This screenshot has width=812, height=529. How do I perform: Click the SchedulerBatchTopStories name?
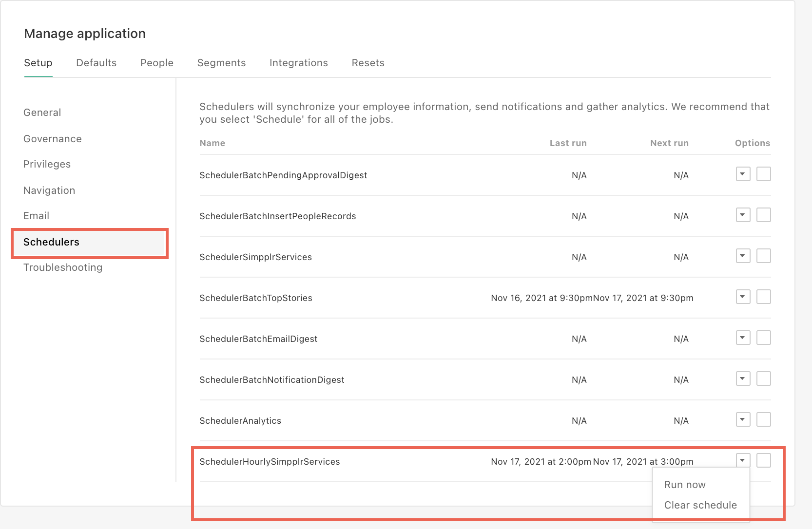click(x=256, y=298)
